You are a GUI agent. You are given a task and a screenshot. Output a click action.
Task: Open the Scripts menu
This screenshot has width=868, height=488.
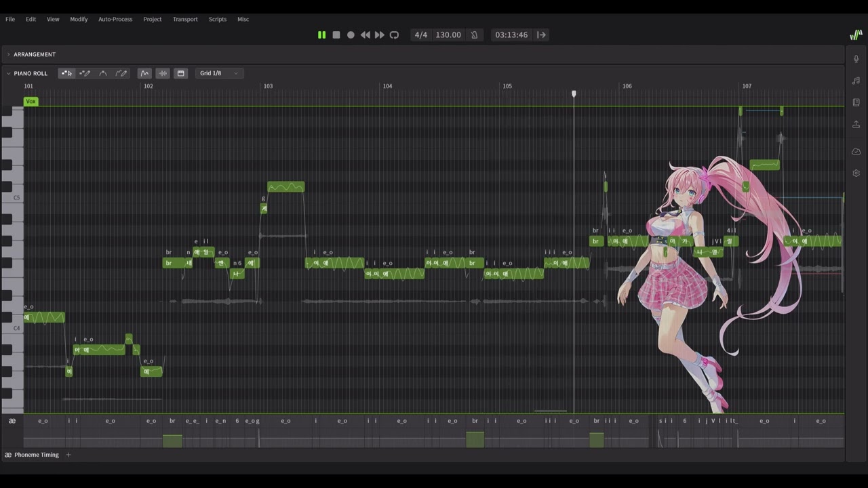(x=218, y=19)
